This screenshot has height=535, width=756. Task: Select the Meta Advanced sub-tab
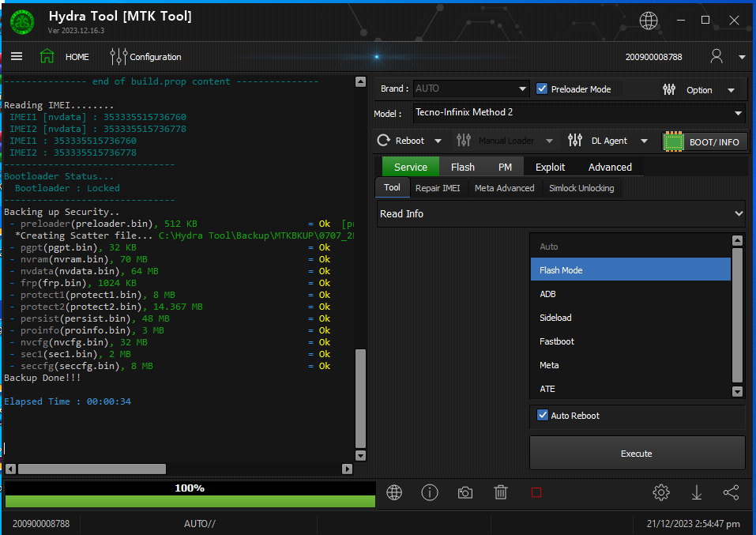(x=504, y=188)
